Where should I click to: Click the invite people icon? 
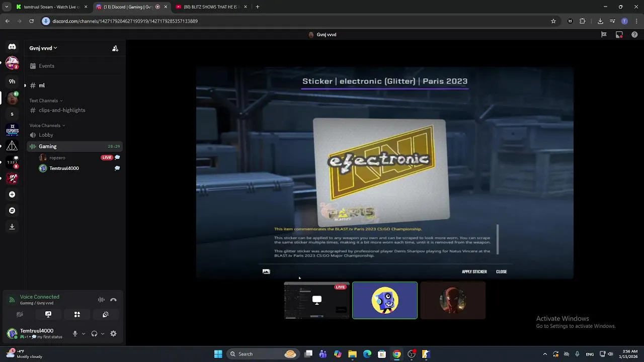click(115, 48)
